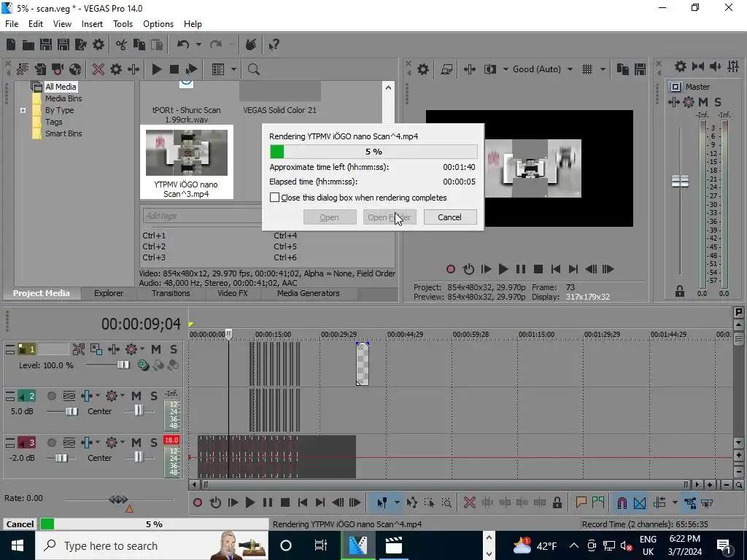Viewport: 747px width, 560px height.
Task: Mute audio track 2
Action: (x=136, y=396)
